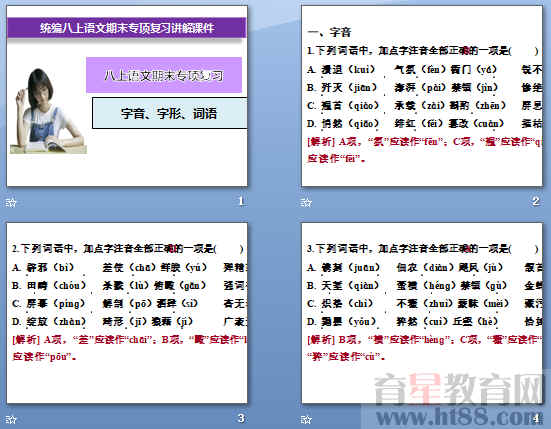Click option D row with (zhàn) on slide 3
Viewport: 551px width, 429px height.
129,321
